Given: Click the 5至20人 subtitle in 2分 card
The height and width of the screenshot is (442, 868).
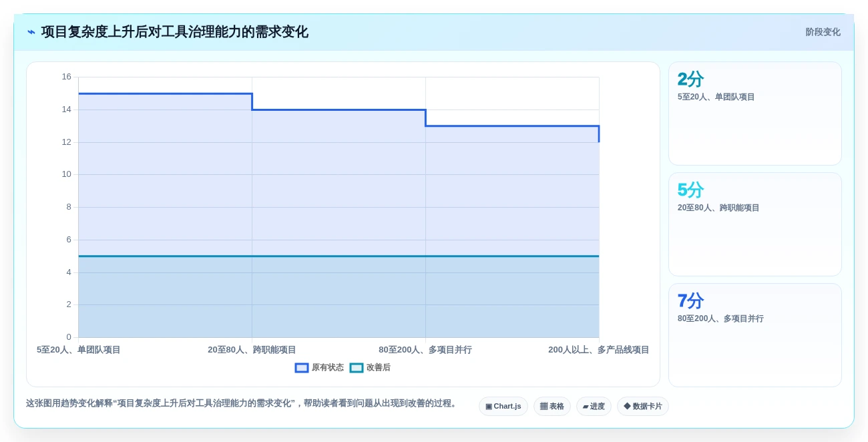Looking at the screenshot, I should (716, 97).
